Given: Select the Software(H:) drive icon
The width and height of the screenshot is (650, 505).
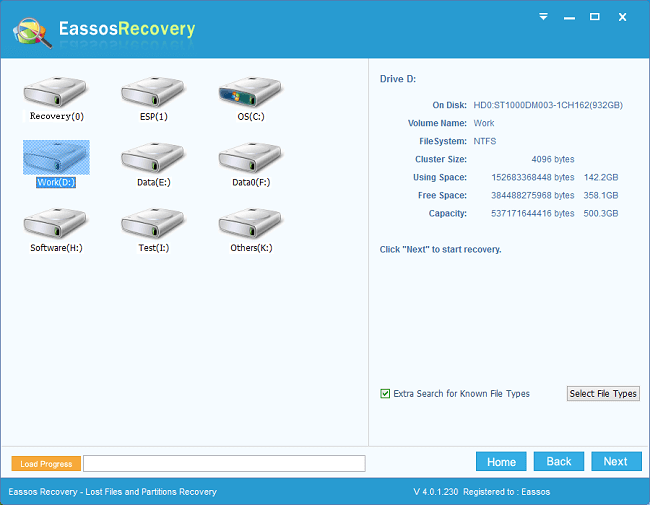Looking at the screenshot, I should click(55, 223).
